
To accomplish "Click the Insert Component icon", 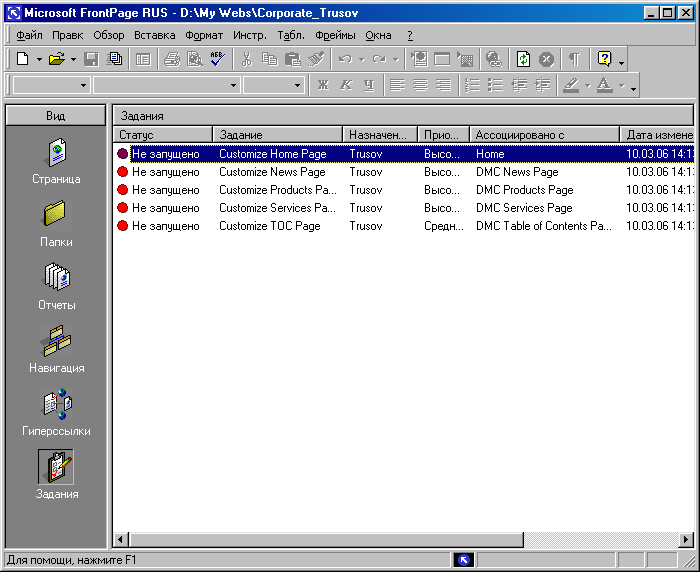I will click(x=419, y=59).
